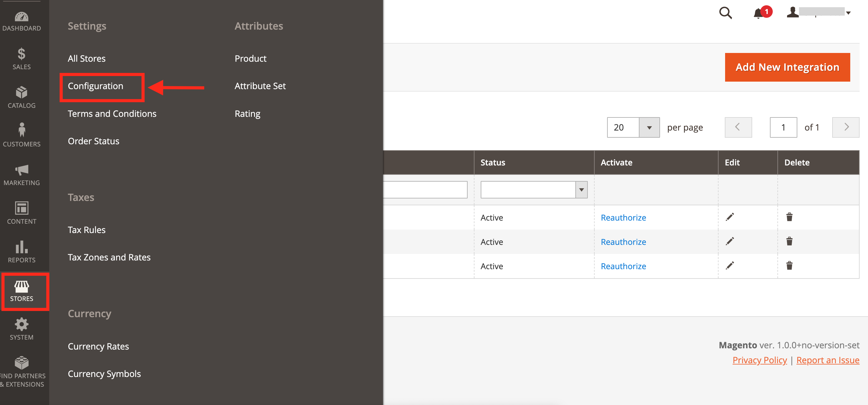The height and width of the screenshot is (405, 868).
Task: Open the Reports sidebar section
Action: (x=21, y=252)
